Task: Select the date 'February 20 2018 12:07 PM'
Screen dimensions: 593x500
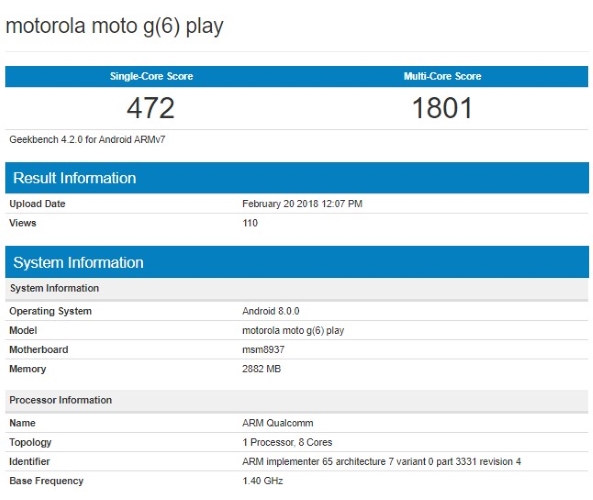Action: [x=302, y=204]
